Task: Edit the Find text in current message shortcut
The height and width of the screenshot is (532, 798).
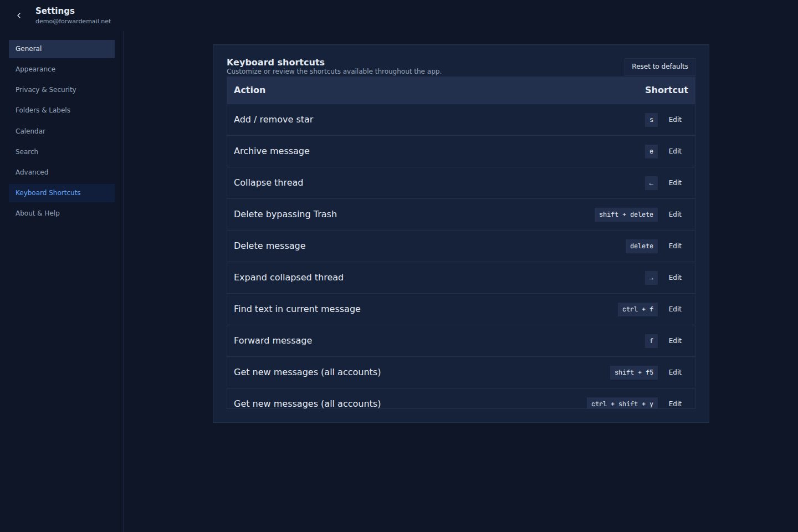Action: pyautogui.click(x=675, y=309)
